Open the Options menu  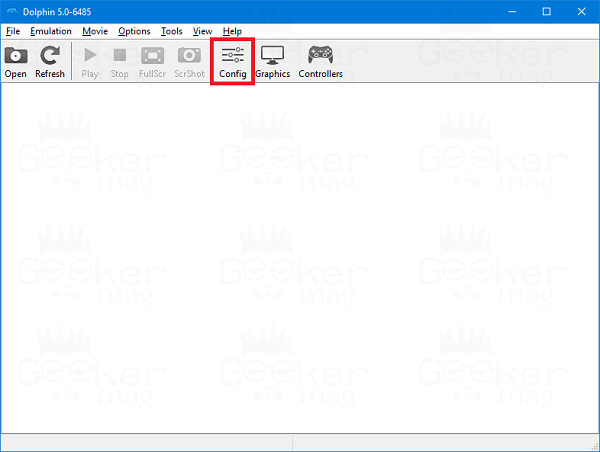point(134,31)
